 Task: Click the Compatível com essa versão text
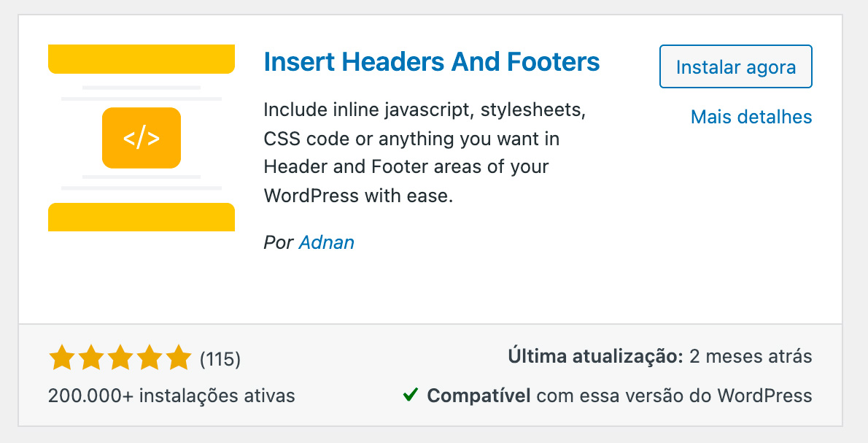pos(619,396)
